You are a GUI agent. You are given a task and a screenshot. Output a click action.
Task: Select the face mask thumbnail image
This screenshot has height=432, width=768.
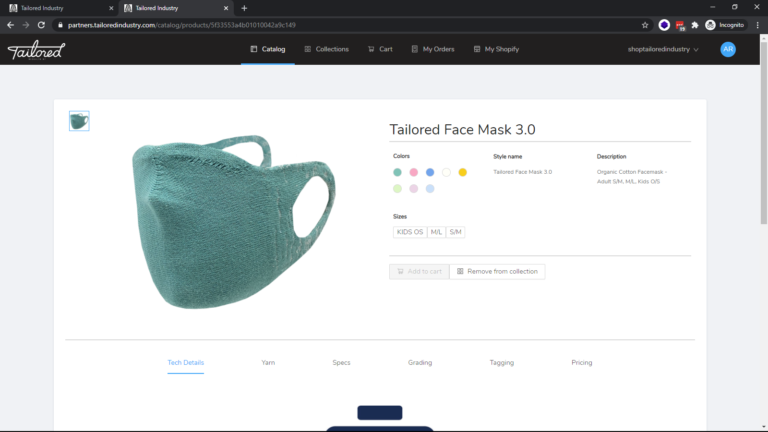tap(79, 121)
